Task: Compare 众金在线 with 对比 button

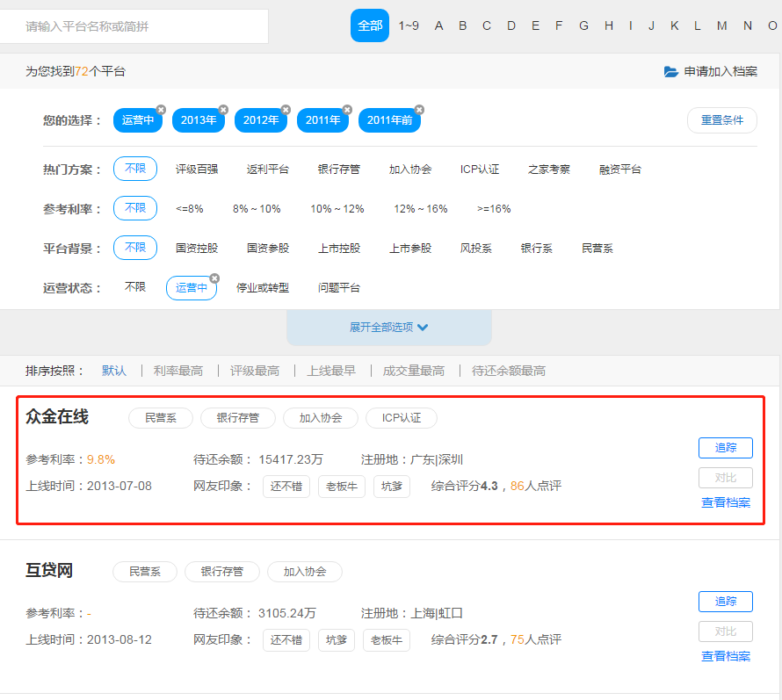Action: click(726, 478)
